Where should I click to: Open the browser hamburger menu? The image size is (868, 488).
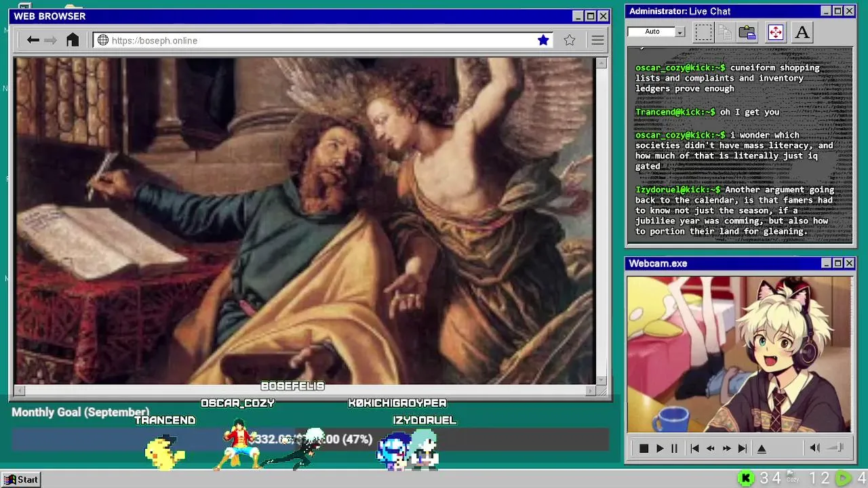pos(597,41)
